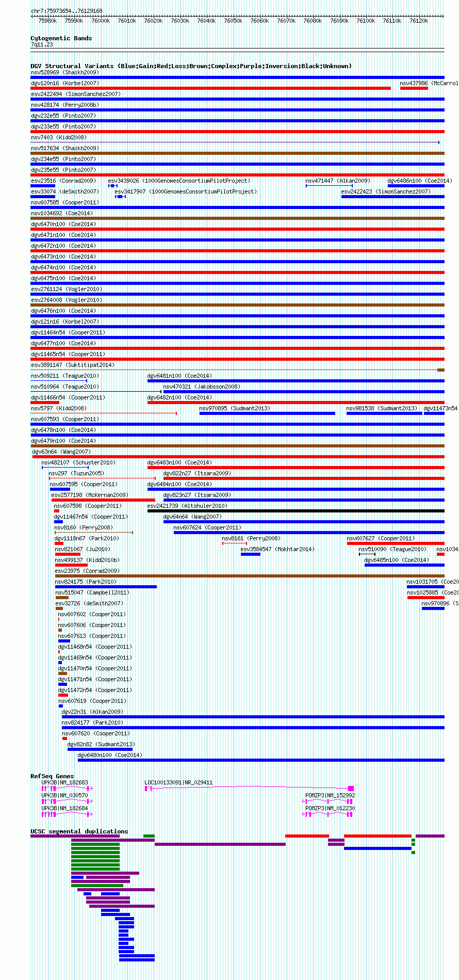Image resolution: width=459 pixels, height=980 pixels.
Task: Open the esv2422494 (SimonSanchez2007) variant
Action: click(x=75, y=94)
